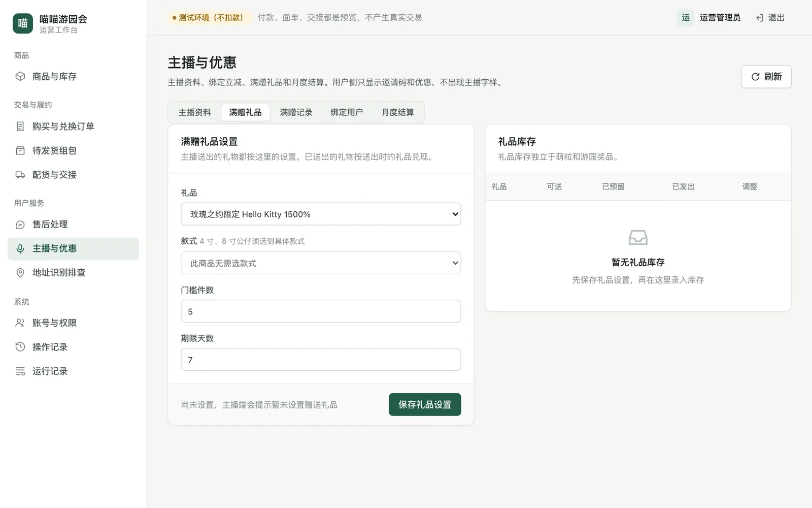Screen dimensions: 812x508
Task: Go to 购买与兑换订单 in the sidebar
Action: [x=73, y=126]
